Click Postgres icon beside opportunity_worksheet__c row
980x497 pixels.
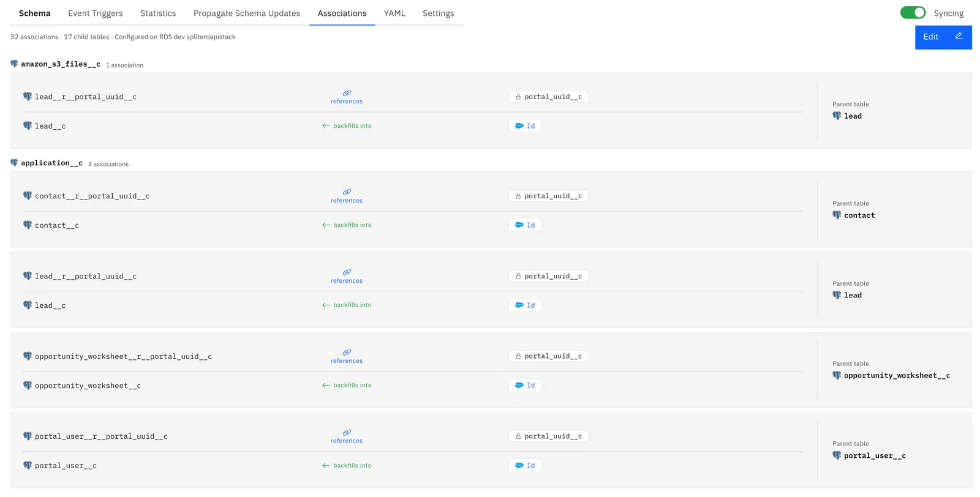(28, 386)
